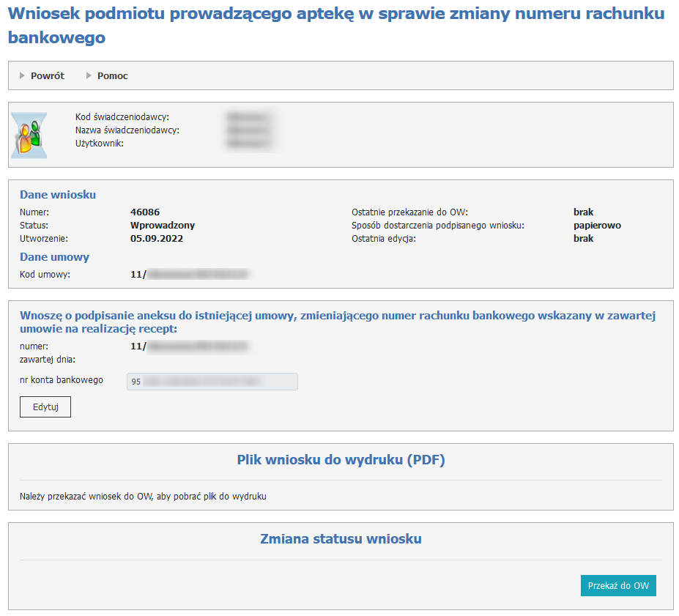Click the Powrót link
The image size is (679, 616).
[47, 75]
